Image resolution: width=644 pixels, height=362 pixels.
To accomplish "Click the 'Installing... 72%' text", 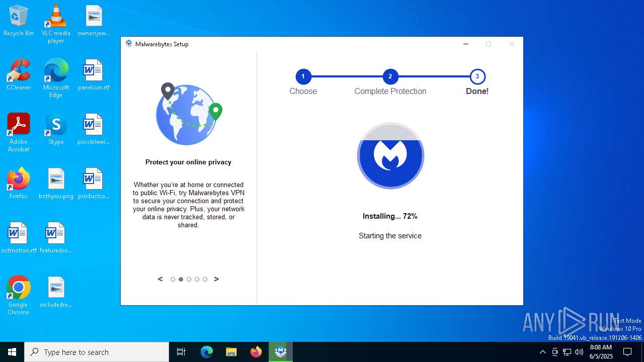I will (x=390, y=216).
